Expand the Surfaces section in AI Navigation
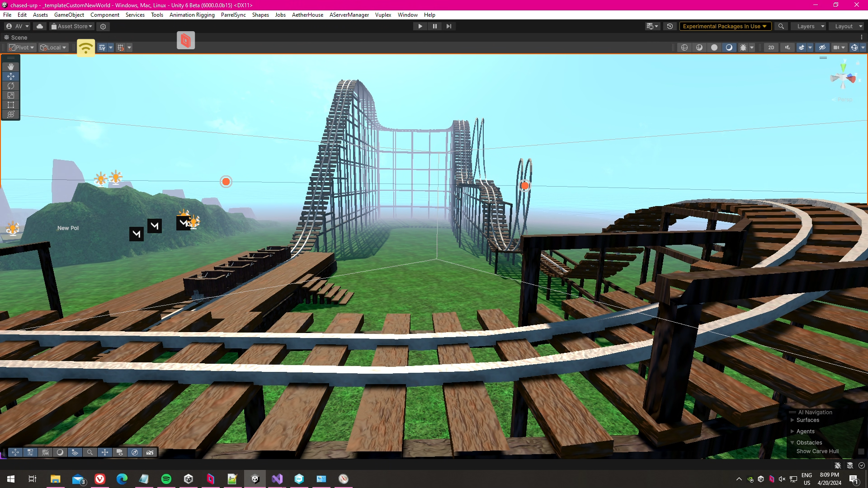The width and height of the screenshot is (868, 488). [793, 420]
